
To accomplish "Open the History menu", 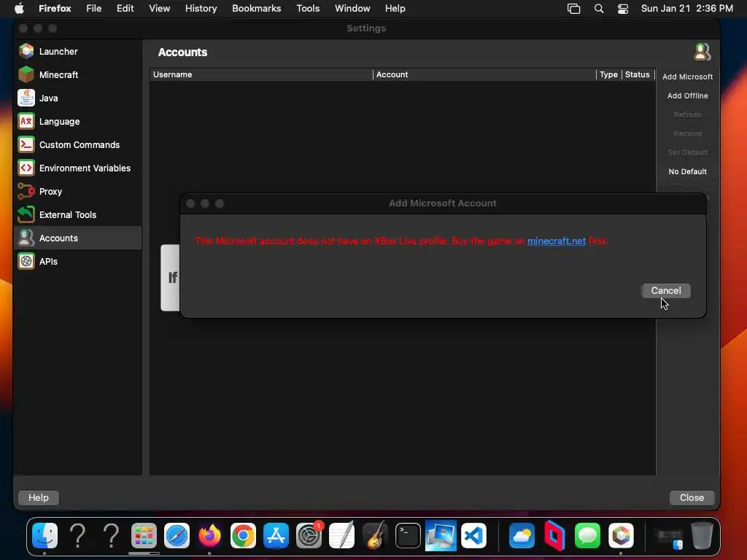I will [x=201, y=9].
